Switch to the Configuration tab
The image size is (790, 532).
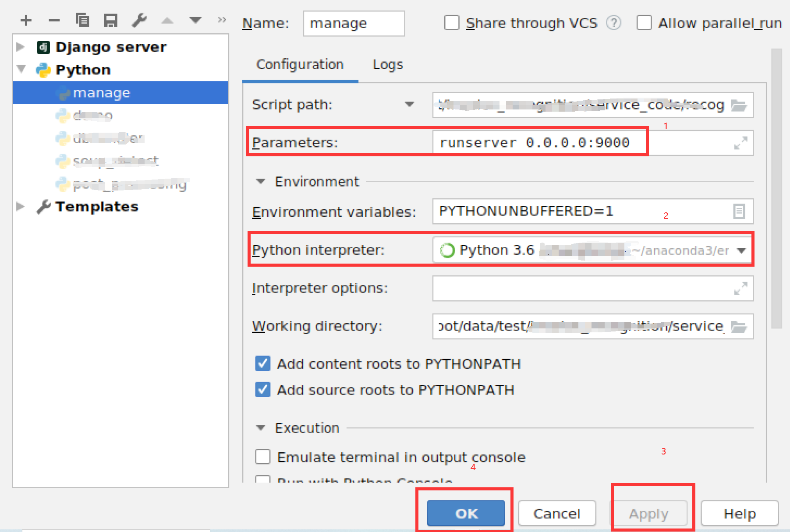pyautogui.click(x=300, y=65)
